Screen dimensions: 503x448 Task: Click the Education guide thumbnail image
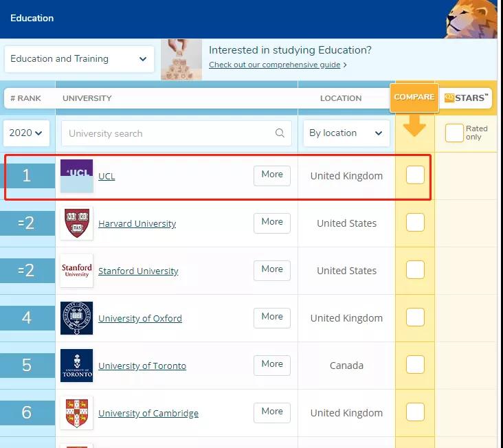(x=181, y=60)
